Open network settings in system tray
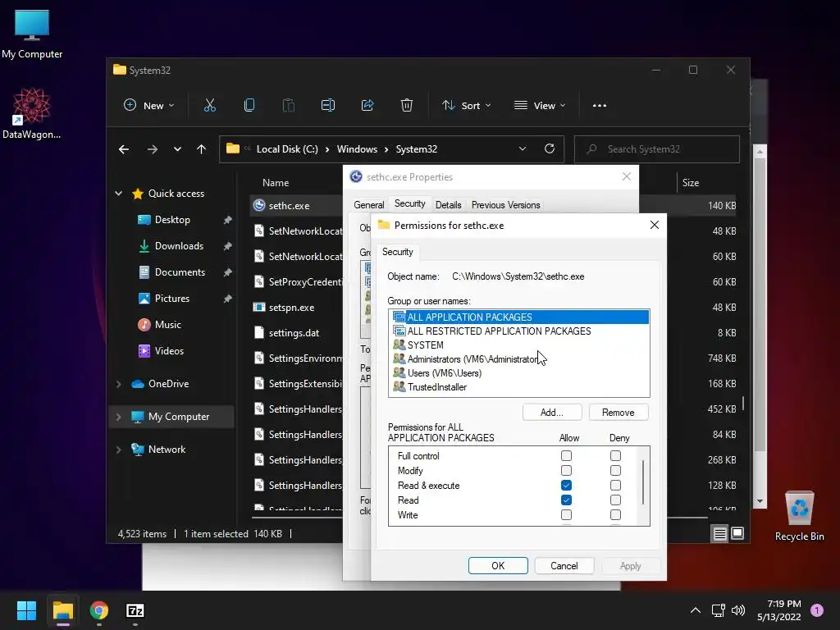Screen dimensions: 840x630 (x=718, y=610)
